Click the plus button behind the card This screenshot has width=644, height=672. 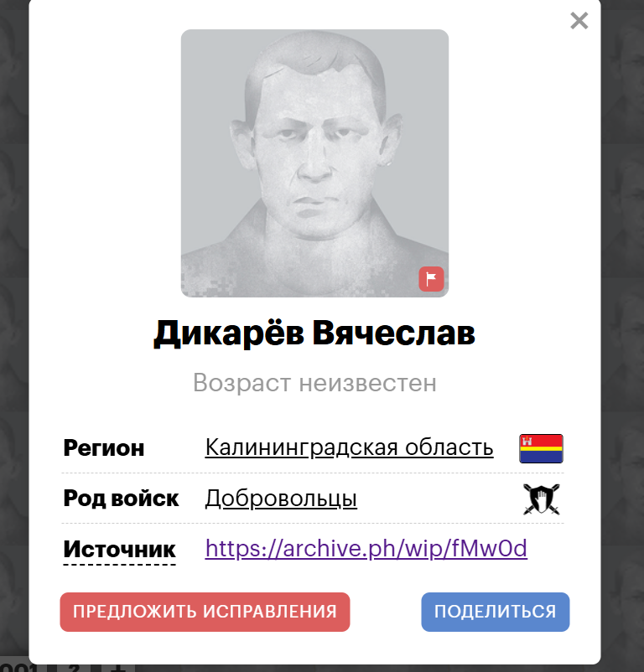[118, 668]
